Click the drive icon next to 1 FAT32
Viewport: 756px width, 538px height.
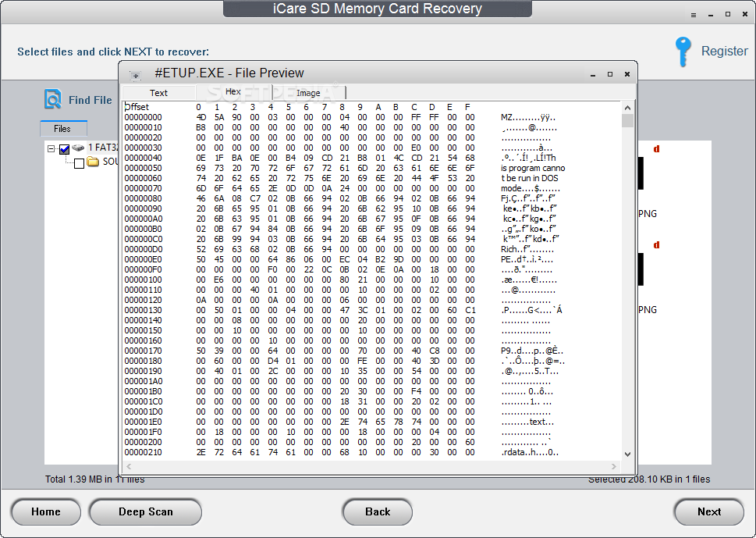pos(79,148)
